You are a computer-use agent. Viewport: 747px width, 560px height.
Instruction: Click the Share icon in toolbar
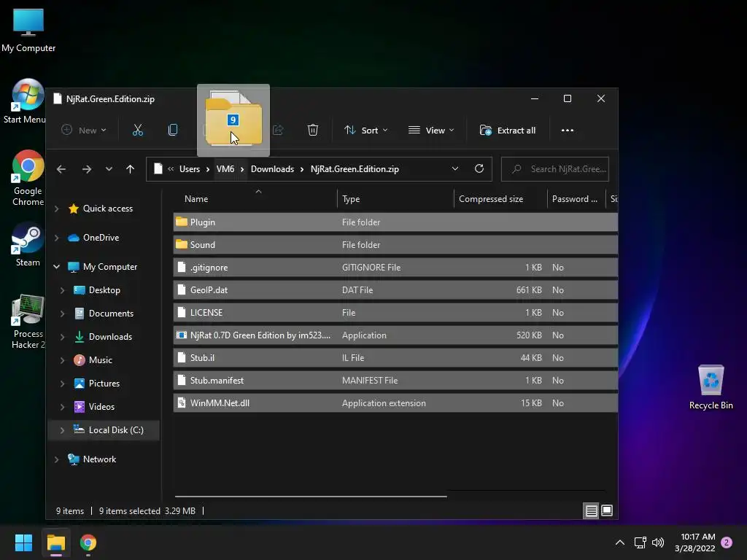278,130
